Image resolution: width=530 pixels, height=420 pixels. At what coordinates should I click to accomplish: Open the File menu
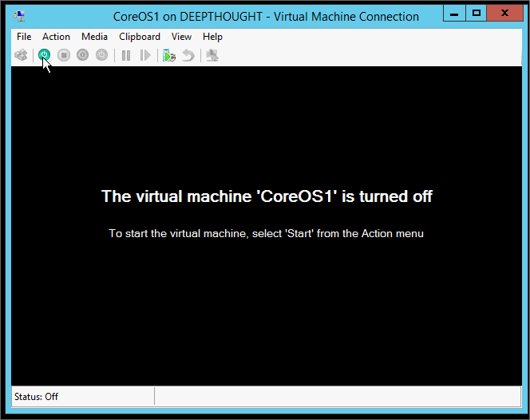(x=24, y=37)
